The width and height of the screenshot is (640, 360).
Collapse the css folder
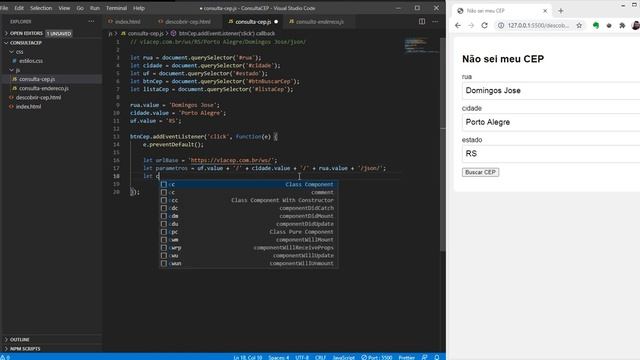coord(19,52)
